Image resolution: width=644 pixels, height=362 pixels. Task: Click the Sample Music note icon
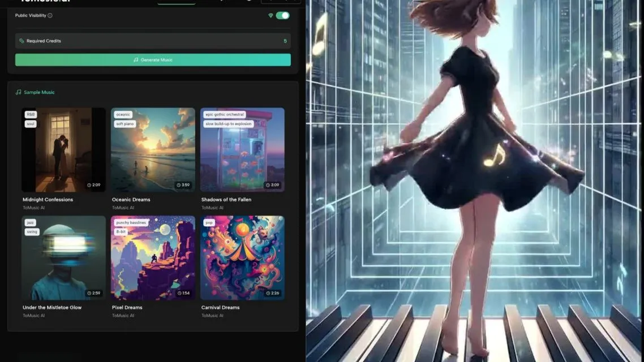pos(19,92)
